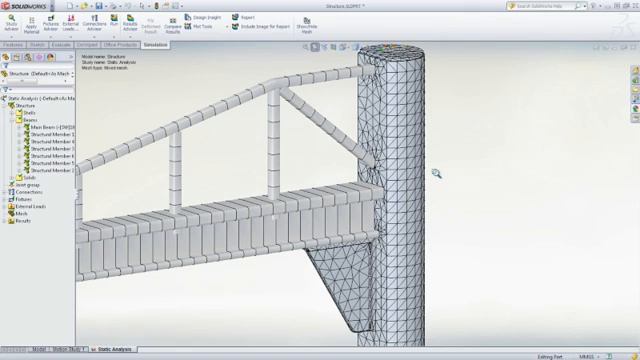Click the SolidWorks logo menu
The height and width of the screenshot is (360, 640).
click(x=25, y=6)
